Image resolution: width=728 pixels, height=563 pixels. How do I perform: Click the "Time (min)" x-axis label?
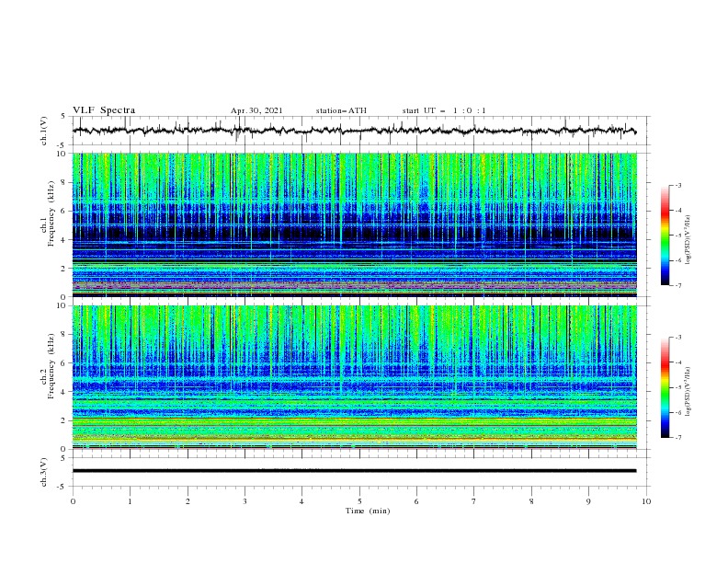368,511
